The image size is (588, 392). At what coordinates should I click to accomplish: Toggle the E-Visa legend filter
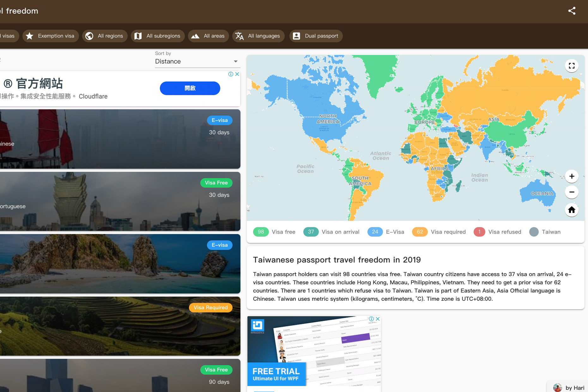[x=386, y=232]
